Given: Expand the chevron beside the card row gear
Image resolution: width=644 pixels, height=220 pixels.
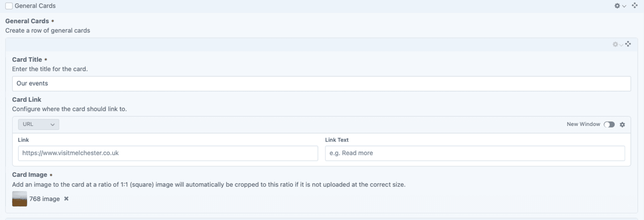Looking at the screenshot, I should click(621, 45).
